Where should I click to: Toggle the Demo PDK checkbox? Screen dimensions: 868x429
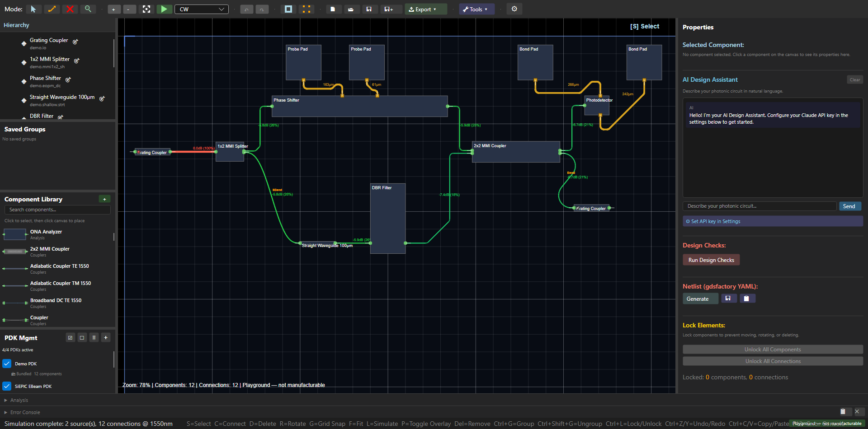(7, 364)
